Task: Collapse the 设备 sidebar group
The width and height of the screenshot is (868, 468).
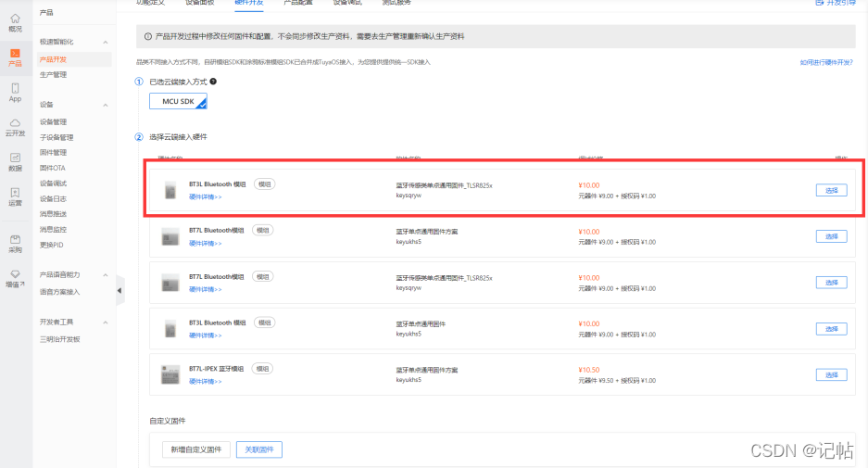Action: pos(106,105)
